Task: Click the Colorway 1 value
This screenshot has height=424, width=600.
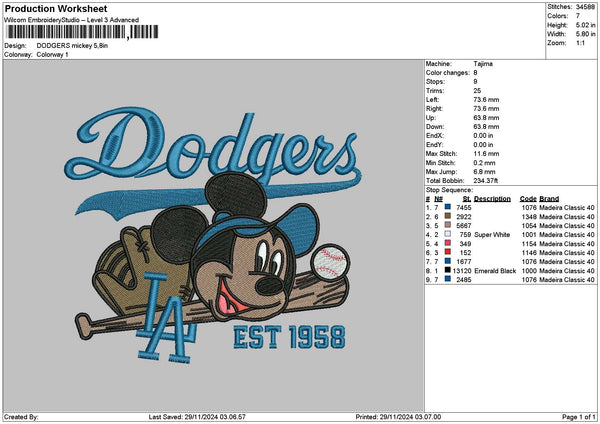Action: (52, 55)
